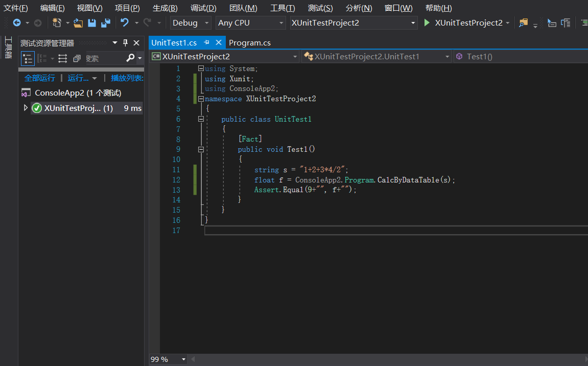
Task: Collapse the using block at line 1
Action: (201, 68)
